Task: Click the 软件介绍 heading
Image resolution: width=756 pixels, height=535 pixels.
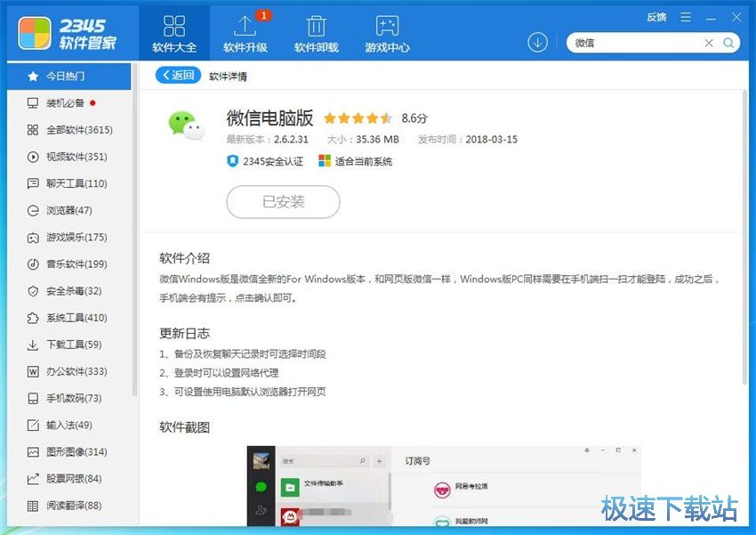Action: coord(185,258)
